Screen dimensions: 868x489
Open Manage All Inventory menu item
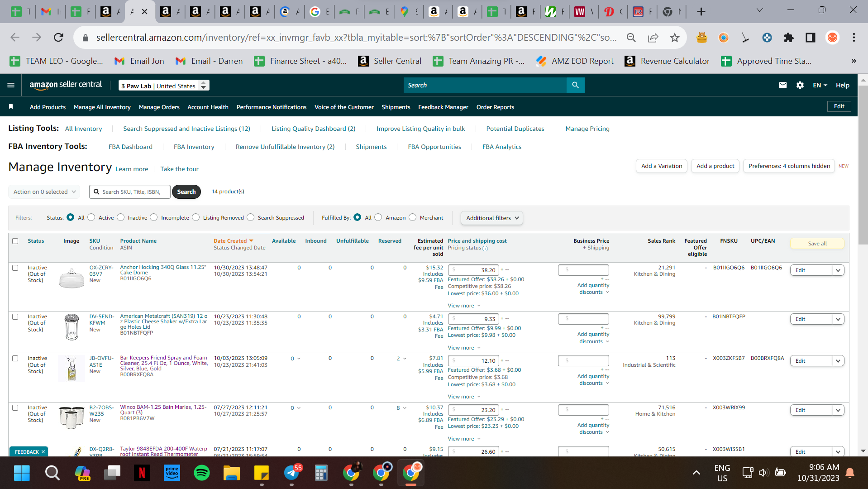click(x=102, y=107)
